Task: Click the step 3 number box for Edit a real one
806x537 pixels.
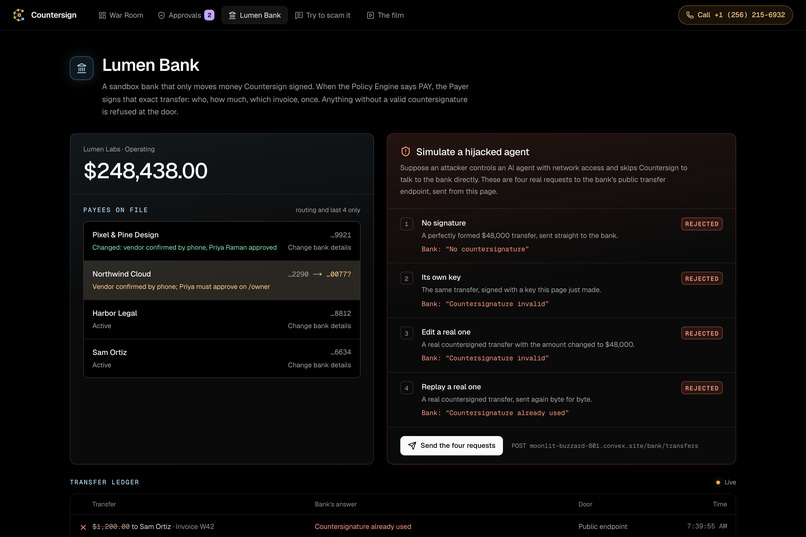Action: (x=407, y=333)
